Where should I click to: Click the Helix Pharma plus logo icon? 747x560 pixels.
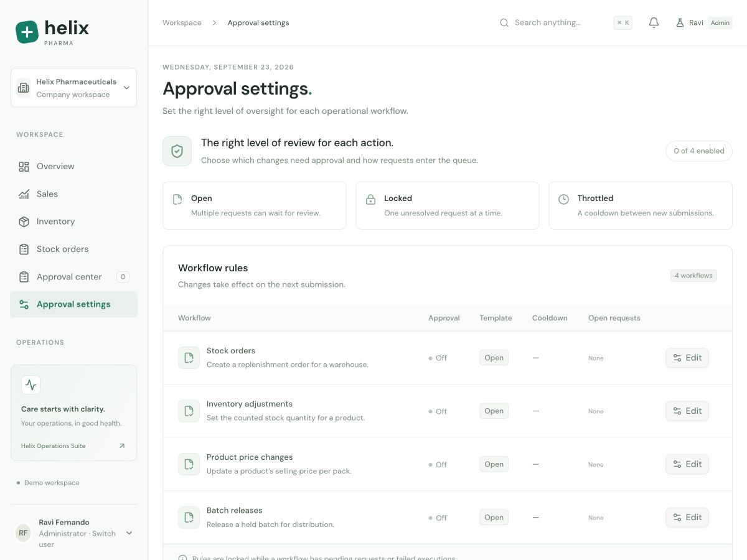tap(27, 32)
